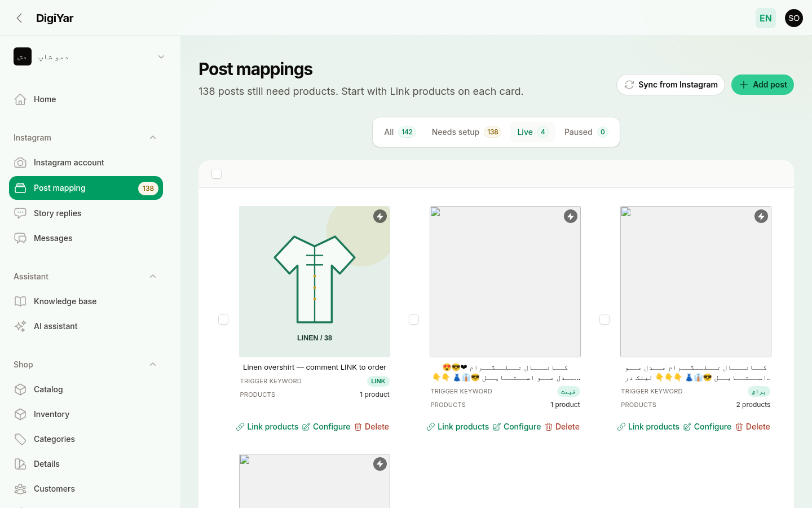Delete the 2 products post card
812x508 pixels.
click(x=753, y=427)
